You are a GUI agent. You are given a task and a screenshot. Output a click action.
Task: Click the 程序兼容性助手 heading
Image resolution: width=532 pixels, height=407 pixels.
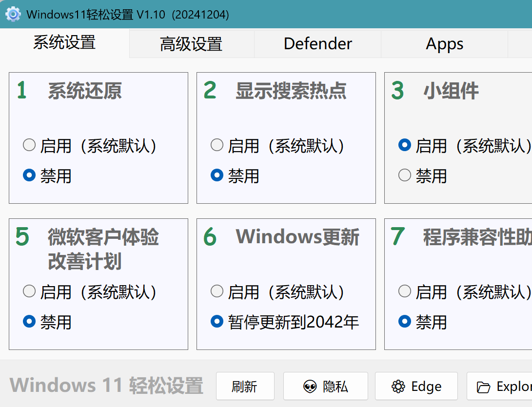click(477, 237)
